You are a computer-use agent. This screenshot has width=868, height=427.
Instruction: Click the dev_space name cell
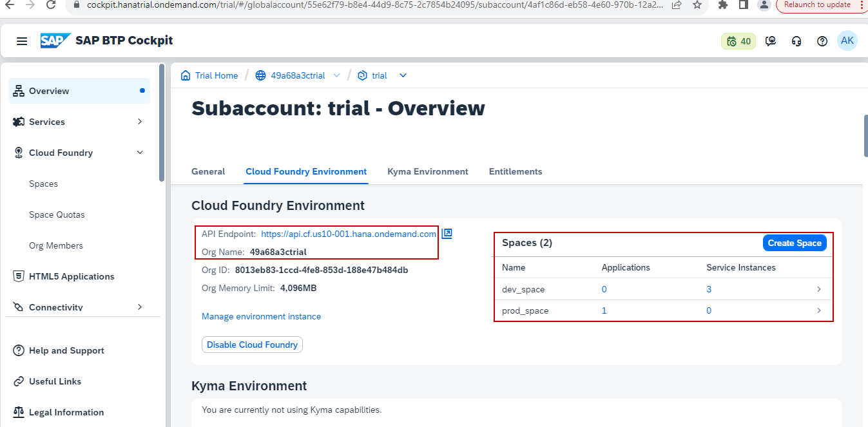[x=523, y=289]
